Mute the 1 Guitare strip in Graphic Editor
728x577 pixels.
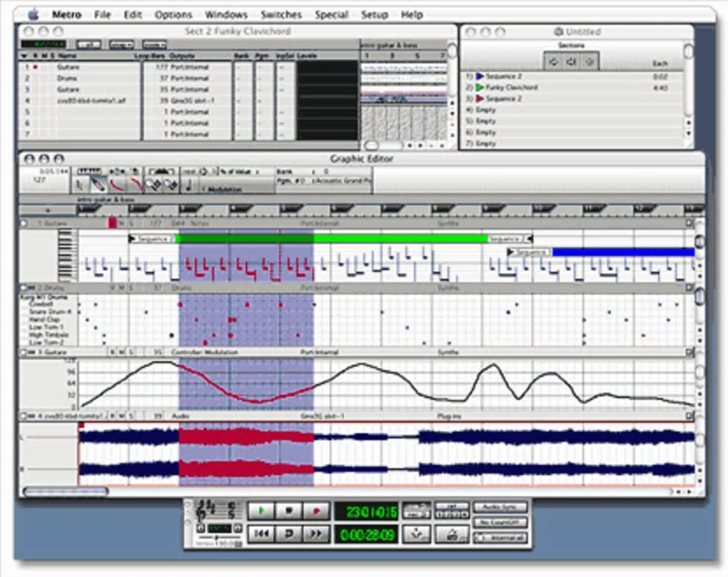pos(121,223)
